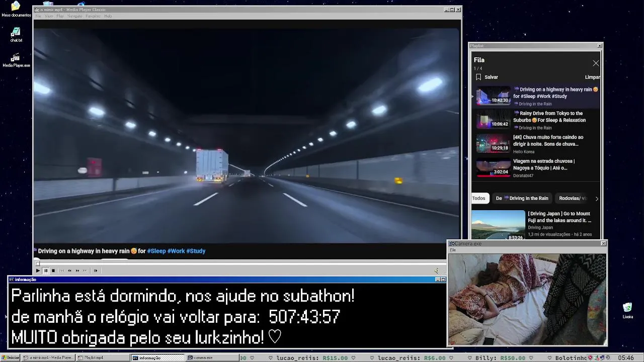The width and height of the screenshot is (644, 362).
Task: Click the 05:46 taskbar clock
Action: [x=626, y=357]
